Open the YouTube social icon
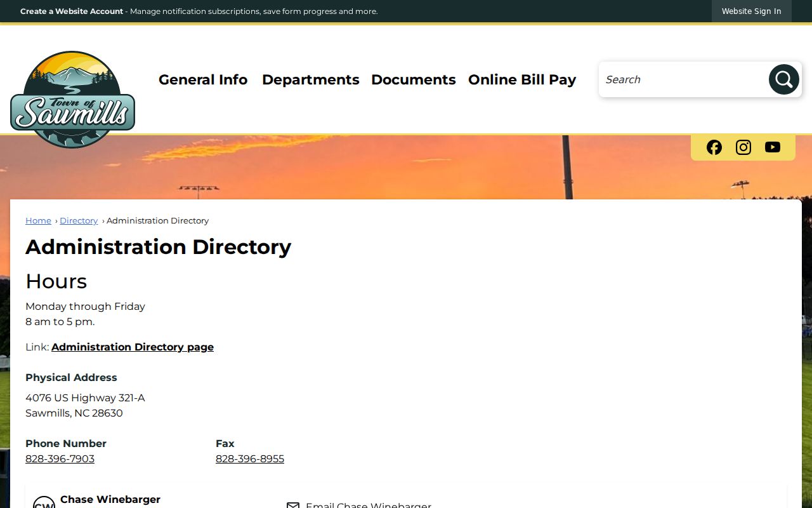 click(773, 147)
